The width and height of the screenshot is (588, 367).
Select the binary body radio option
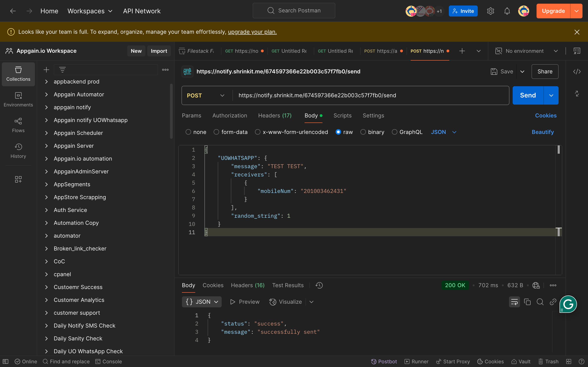pos(363,132)
